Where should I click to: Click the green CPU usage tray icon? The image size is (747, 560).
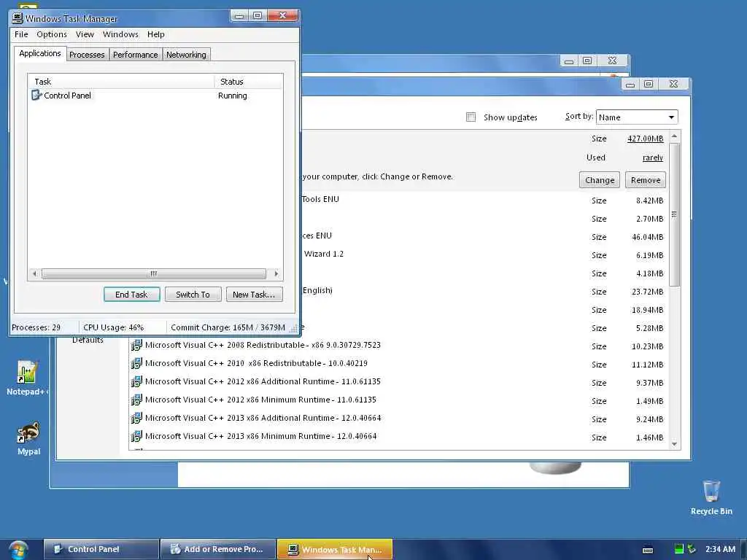tap(679, 549)
